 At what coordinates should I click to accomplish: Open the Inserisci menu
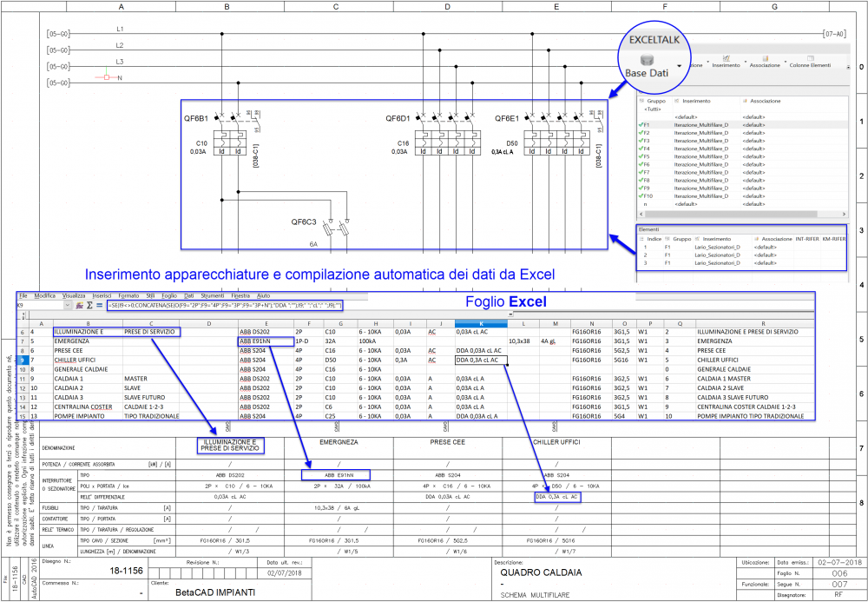(x=102, y=295)
